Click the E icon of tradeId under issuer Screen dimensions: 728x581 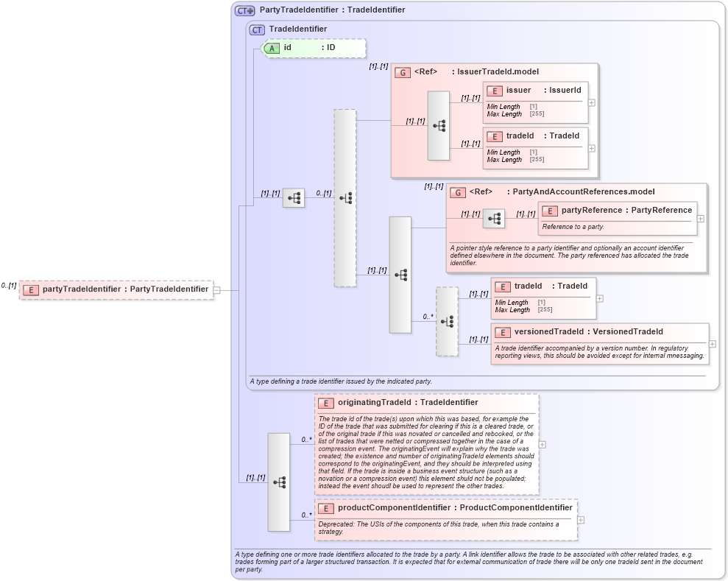(x=495, y=136)
